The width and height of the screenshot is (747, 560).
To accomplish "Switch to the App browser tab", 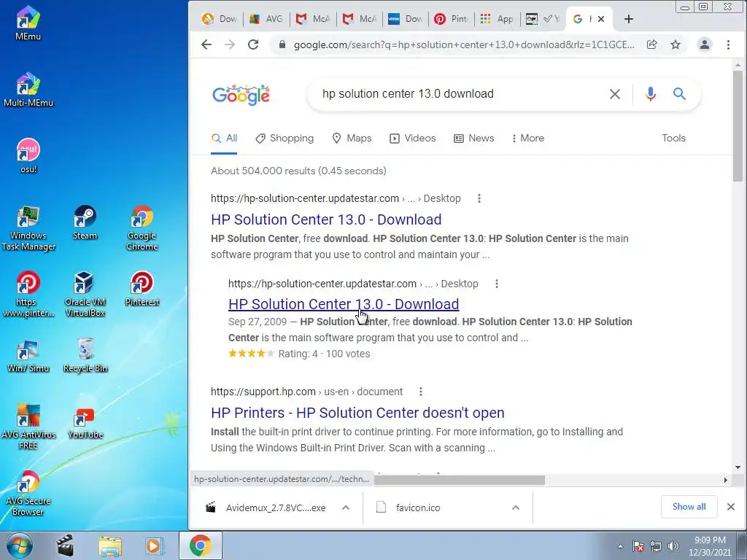I will click(498, 19).
